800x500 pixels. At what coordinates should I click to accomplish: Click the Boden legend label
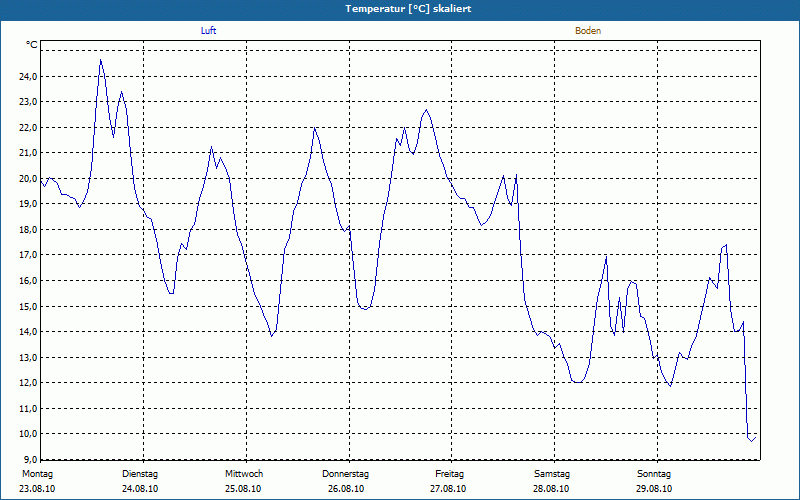(x=588, y=31)
